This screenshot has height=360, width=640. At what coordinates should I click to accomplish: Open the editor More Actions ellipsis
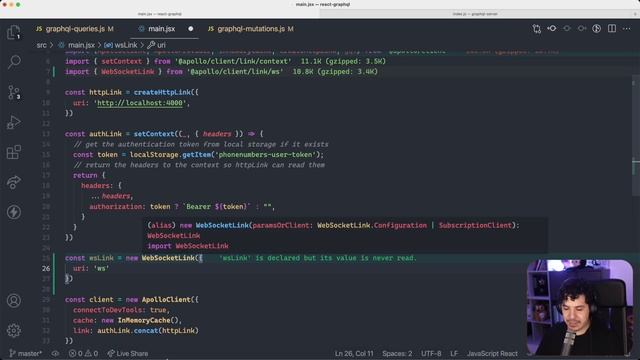tap(627, 29)
